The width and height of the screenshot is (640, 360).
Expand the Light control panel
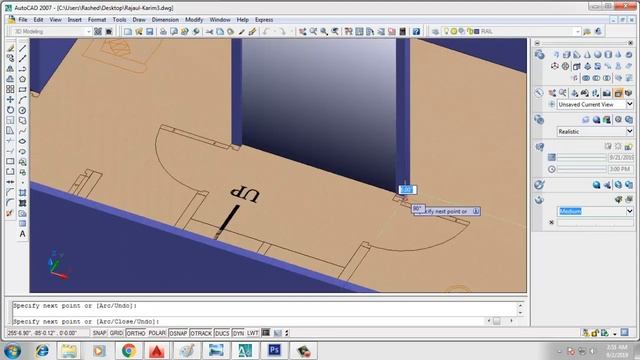pos(540,147)
